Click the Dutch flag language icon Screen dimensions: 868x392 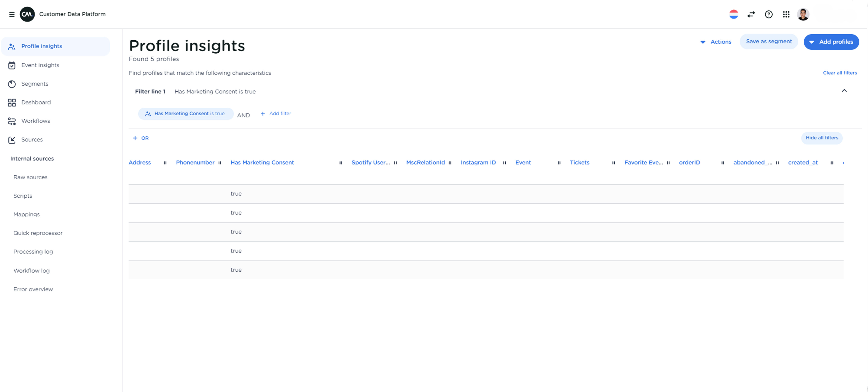coord(733,14)
